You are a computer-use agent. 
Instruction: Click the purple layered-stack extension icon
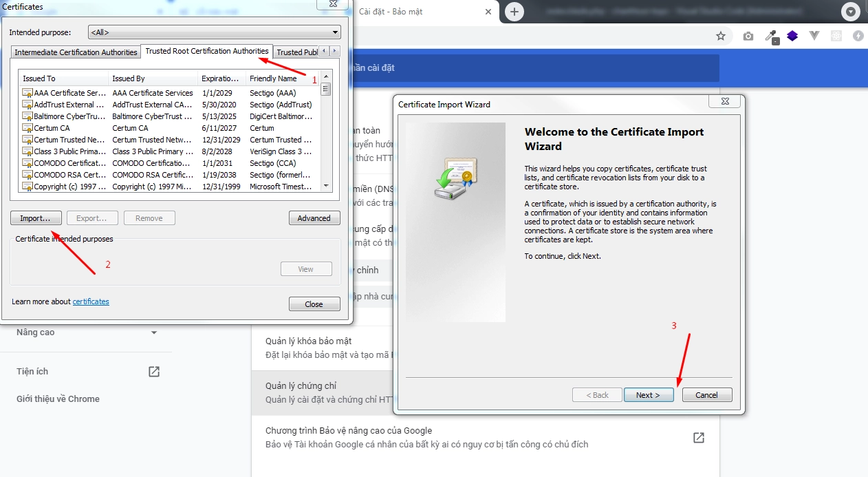click(792, 36)
